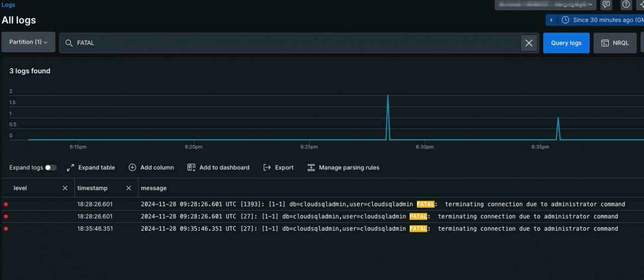Remove the timestamp column
The height and width of the screenshot is (280, 644).
coord(129,188)
